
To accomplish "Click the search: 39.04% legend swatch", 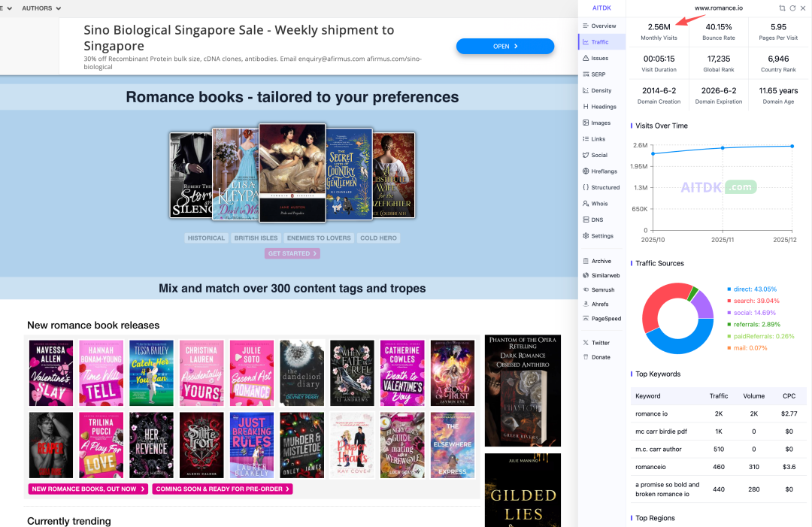I will 729,301.
